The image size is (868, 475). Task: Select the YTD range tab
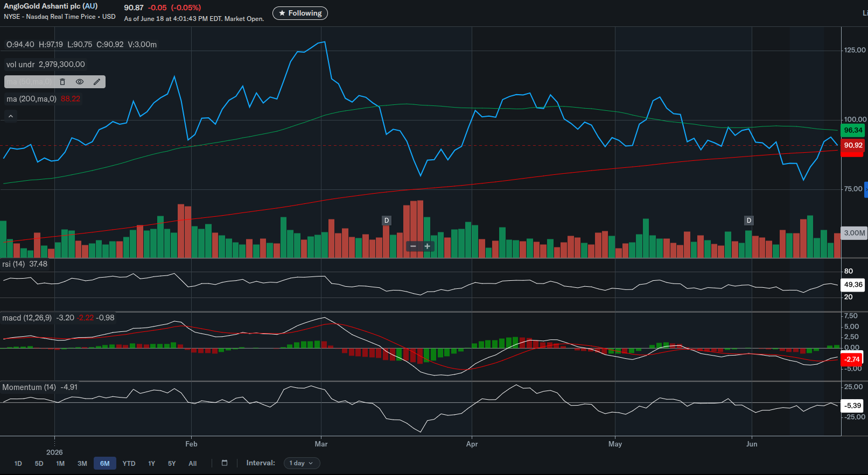coord(129,464)
